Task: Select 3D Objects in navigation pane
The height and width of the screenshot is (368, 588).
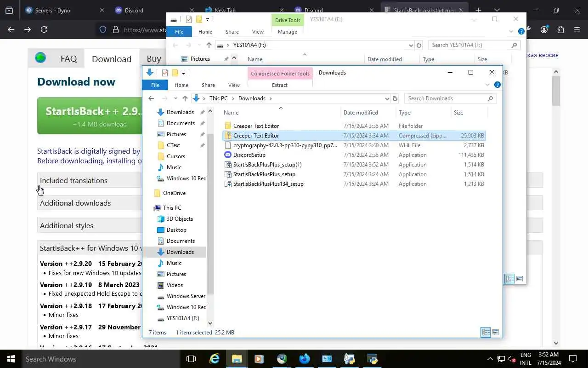Action: coord(180,219)
